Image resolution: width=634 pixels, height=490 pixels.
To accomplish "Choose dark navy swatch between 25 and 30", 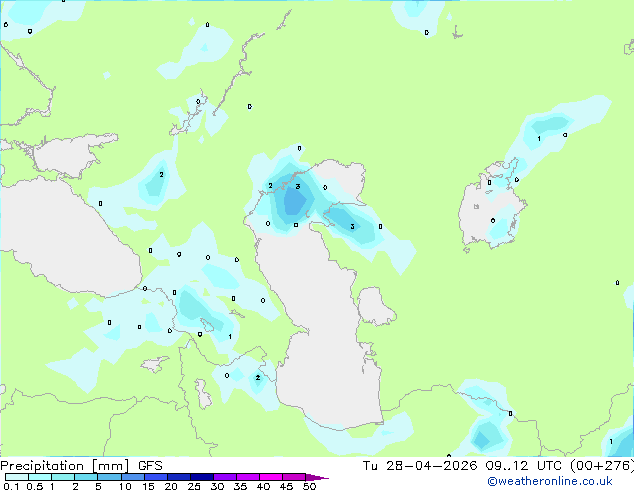I will click(202, 477).
